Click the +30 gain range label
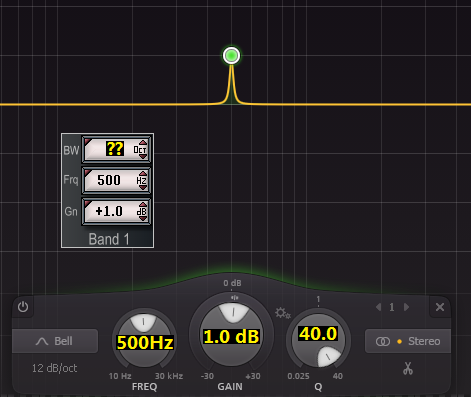Screen dimensions: 471x397 [x=253, y=376]
